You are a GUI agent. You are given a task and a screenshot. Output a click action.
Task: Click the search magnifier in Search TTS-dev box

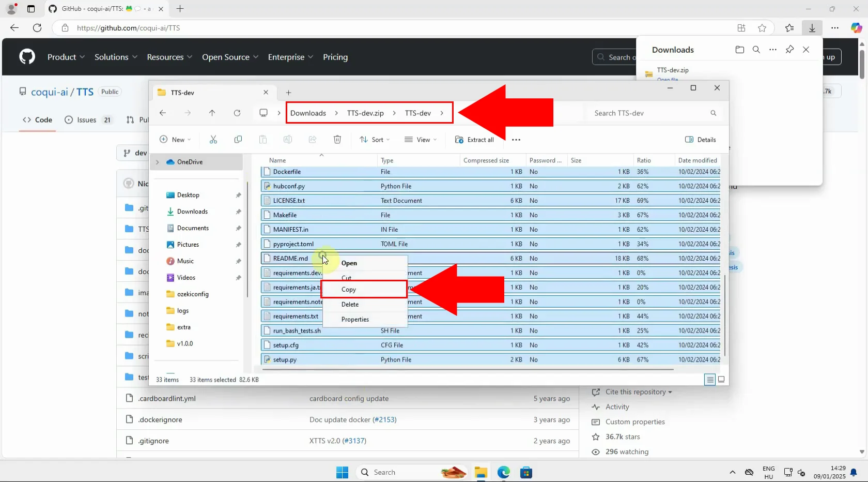[714, 113]
